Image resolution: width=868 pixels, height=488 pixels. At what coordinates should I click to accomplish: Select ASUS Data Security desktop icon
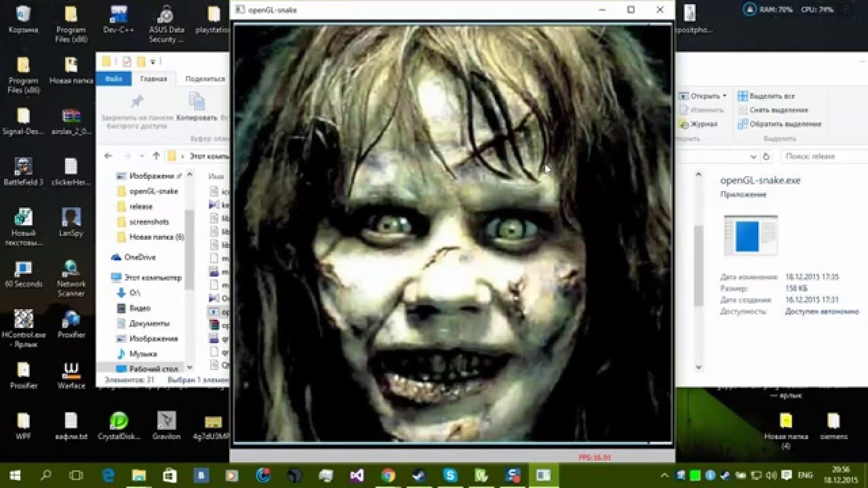(166, 24)
